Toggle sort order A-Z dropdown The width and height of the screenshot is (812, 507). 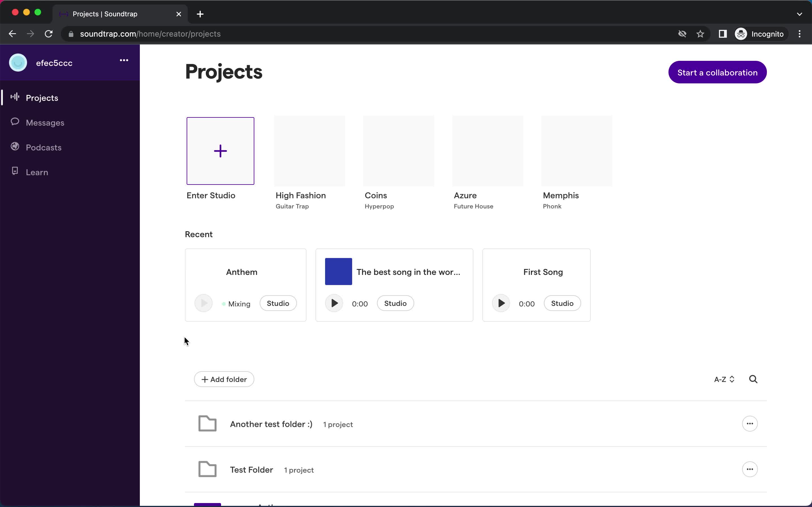[x=723, y=380]
